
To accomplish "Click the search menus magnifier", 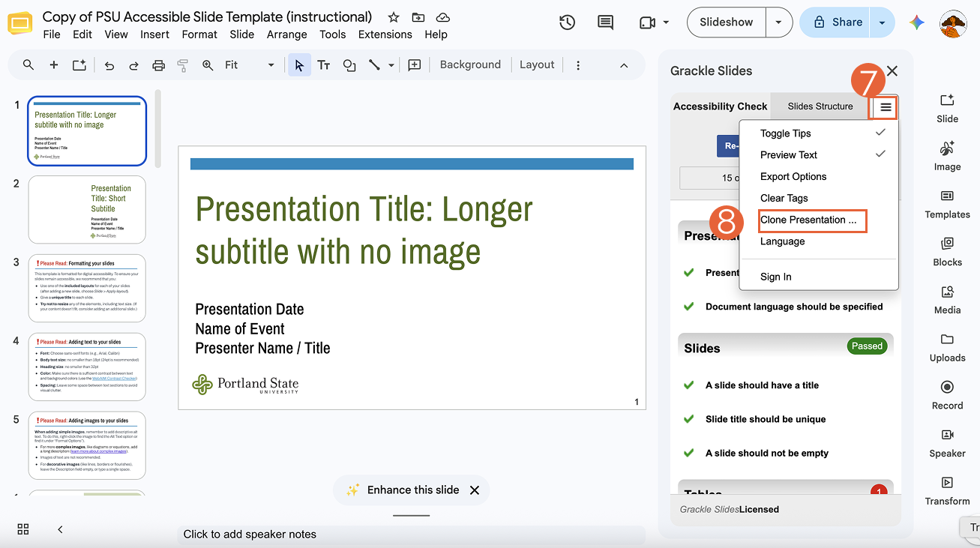I will tap(28, 65).
